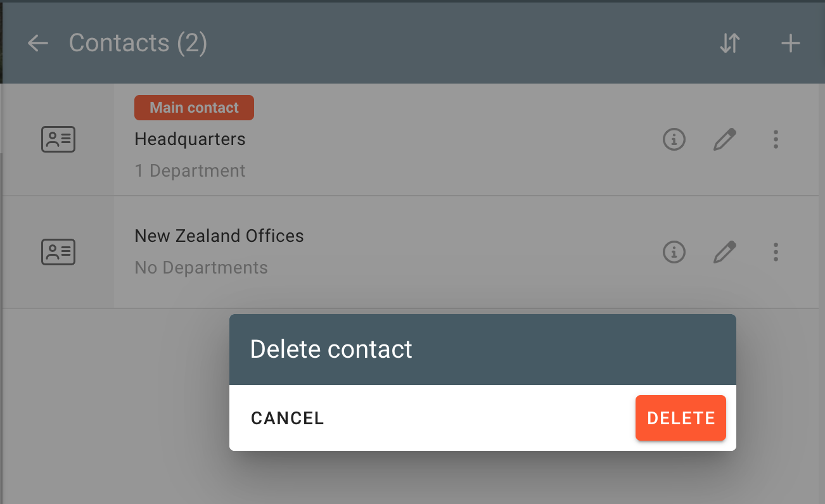Open more options for Headquarters

(776, 139)
